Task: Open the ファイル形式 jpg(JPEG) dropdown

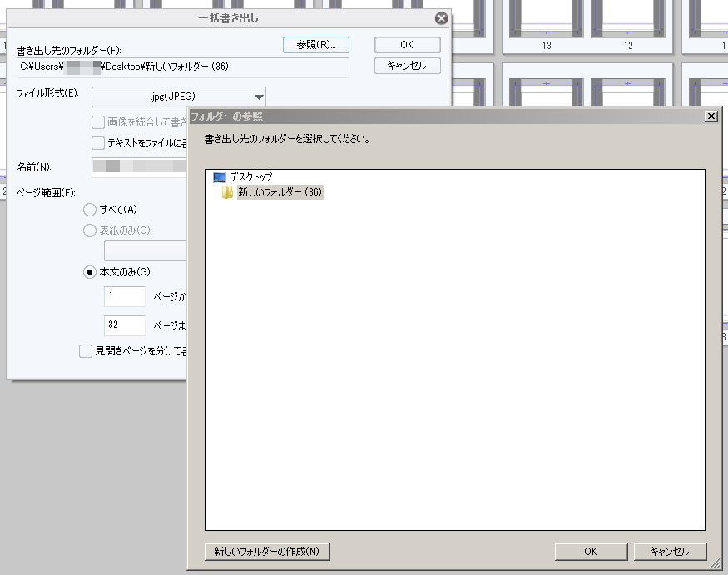Action: [179, 97]
